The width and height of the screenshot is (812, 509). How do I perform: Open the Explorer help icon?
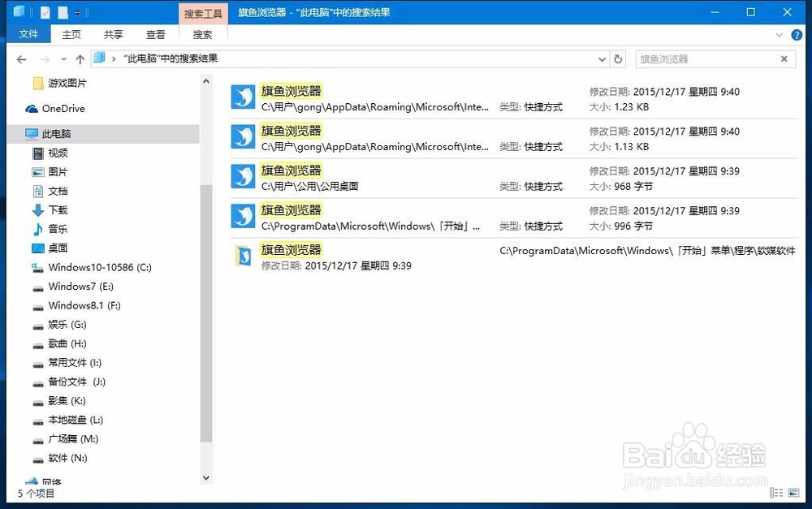click(797, 35)
